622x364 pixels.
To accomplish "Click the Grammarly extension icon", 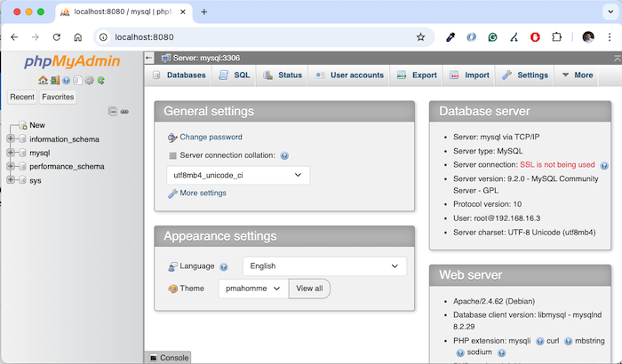I will (492, 37).
